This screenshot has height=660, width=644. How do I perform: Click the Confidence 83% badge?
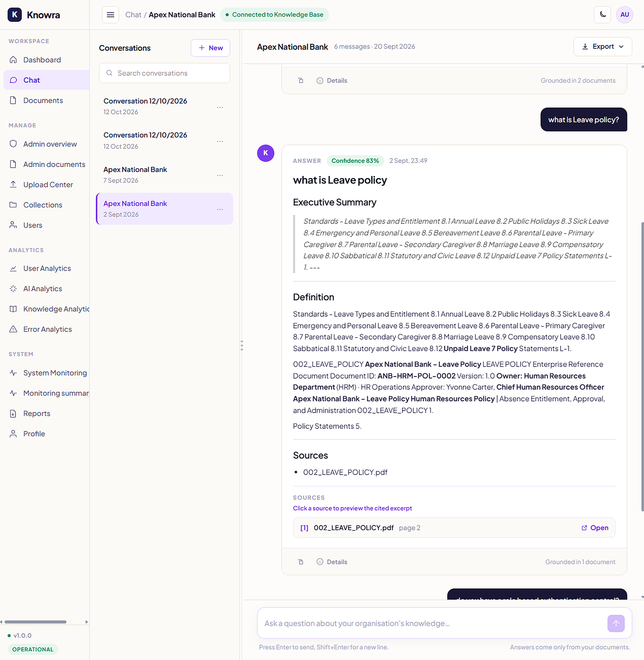355,161
